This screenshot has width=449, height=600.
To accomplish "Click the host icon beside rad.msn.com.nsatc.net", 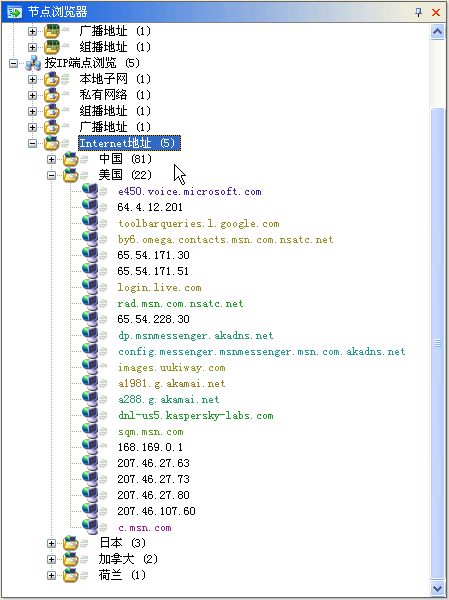I will tap(90, 303).
